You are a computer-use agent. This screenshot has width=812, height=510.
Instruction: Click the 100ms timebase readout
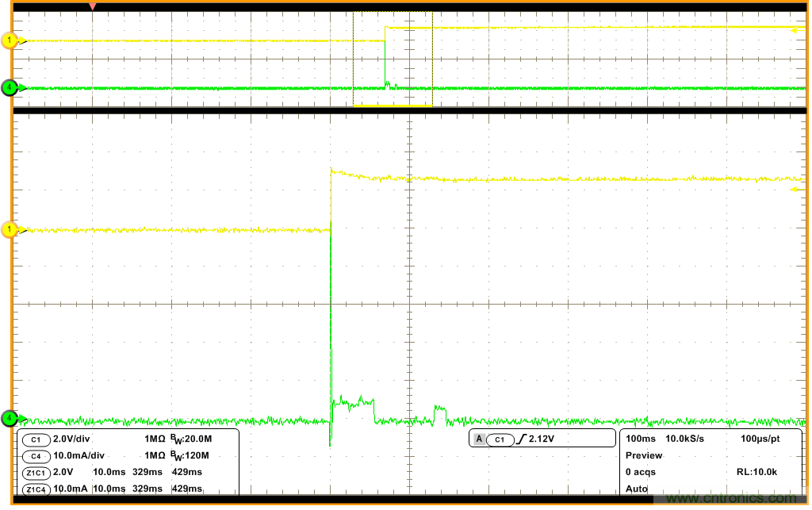(639, 439)
